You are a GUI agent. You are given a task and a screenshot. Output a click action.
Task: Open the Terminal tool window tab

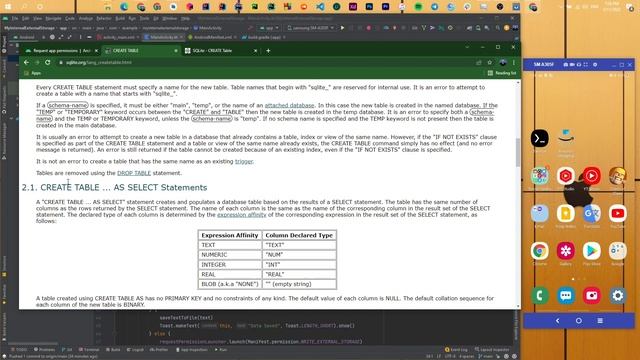(89, 350)
